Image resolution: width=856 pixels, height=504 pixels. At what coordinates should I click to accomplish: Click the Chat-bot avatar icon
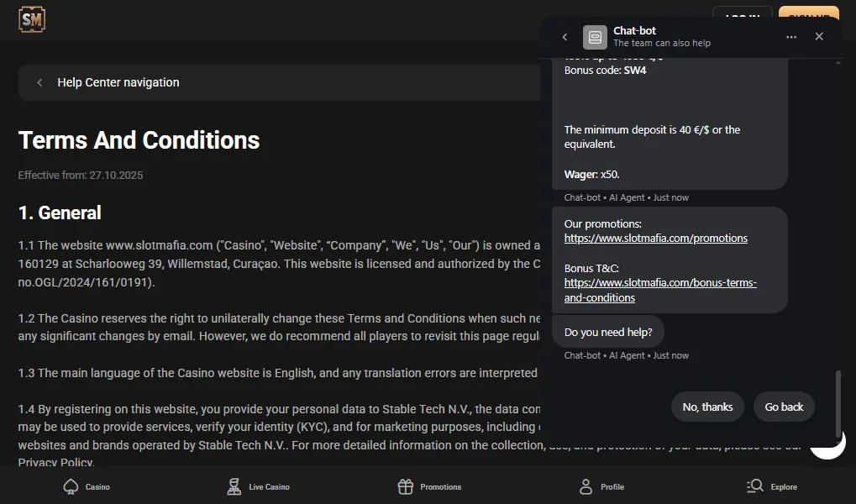tap(595, 37)
